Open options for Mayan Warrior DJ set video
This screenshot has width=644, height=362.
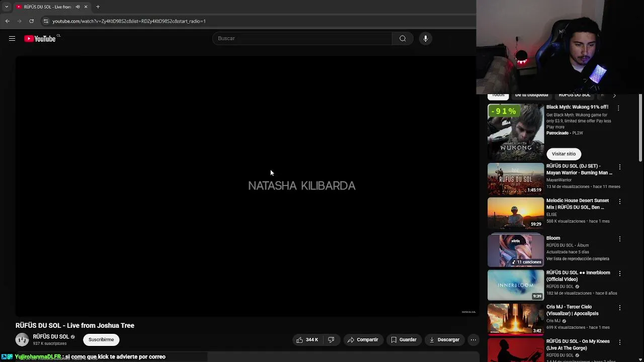[620, 167]
